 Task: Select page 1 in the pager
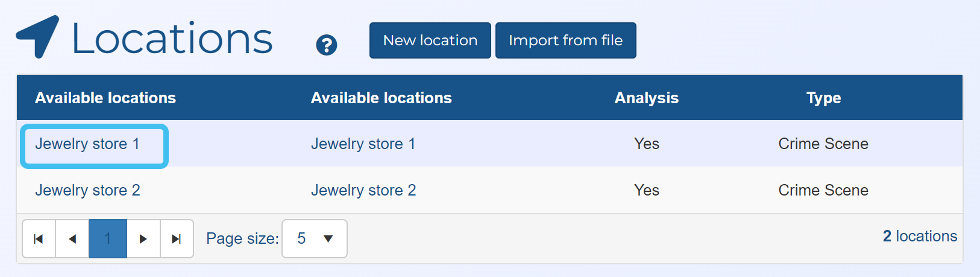pos(108,239)
